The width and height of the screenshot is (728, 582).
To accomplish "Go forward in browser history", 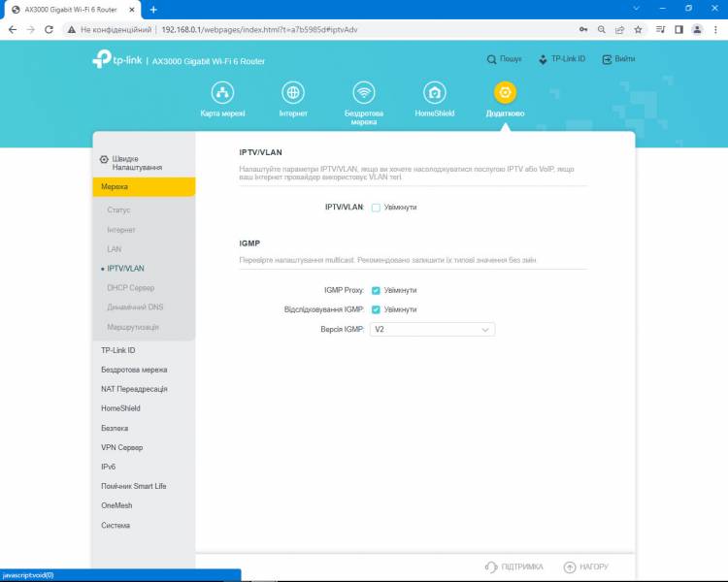I will pyautogui.click(x=31, y=30).
